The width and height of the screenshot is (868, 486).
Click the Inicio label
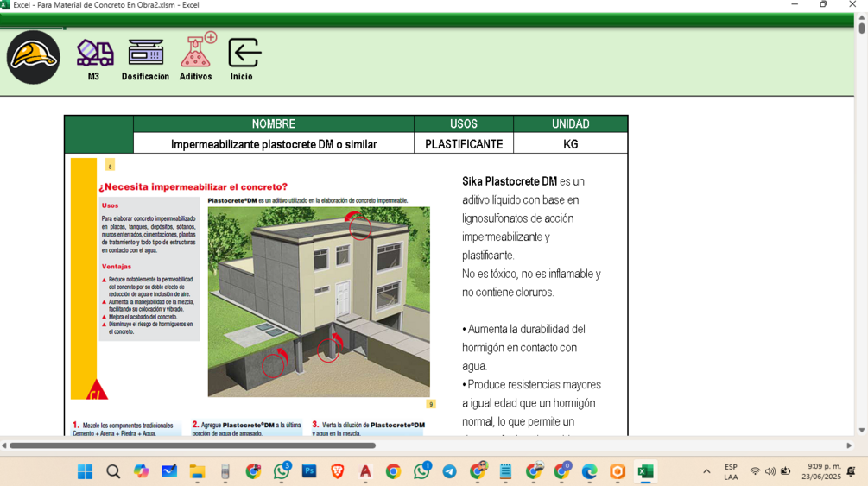(x=241, y=76)
